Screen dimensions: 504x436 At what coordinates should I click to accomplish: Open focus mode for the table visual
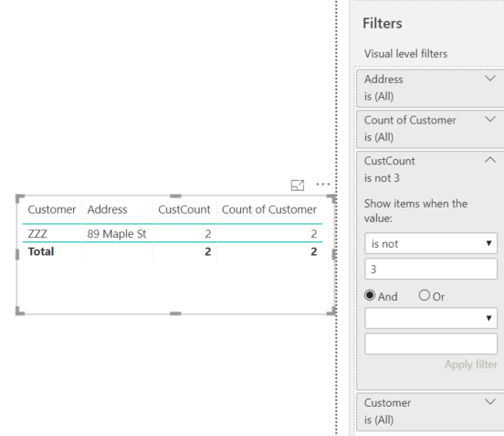298,185
